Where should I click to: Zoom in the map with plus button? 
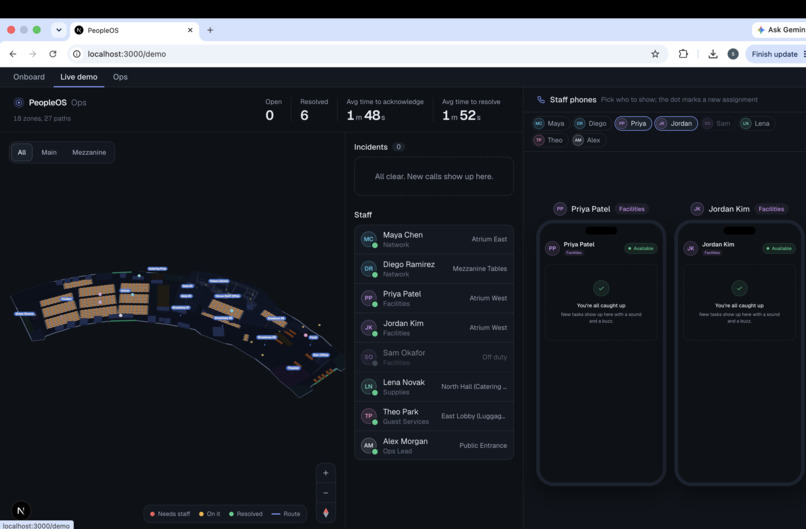pos(325,473)
